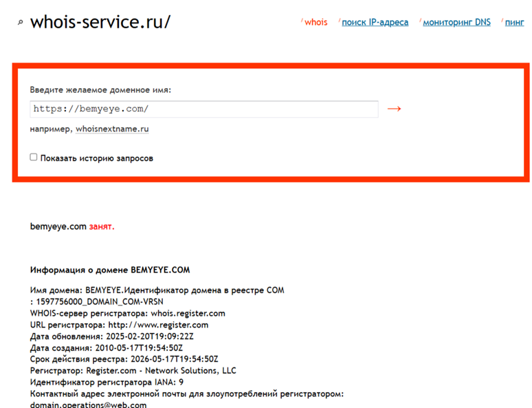
Task: Focus the domain name input field
Action: 203,109
